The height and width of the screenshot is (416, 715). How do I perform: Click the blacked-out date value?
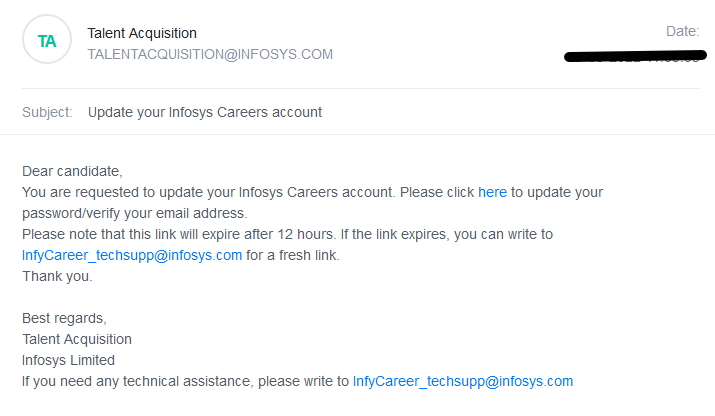(x=635, y=57)
